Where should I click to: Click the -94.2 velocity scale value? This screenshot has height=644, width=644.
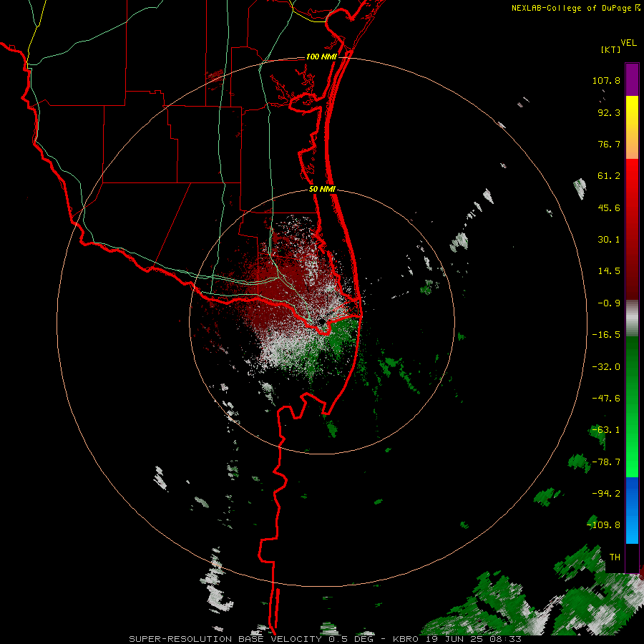[606, 494]
